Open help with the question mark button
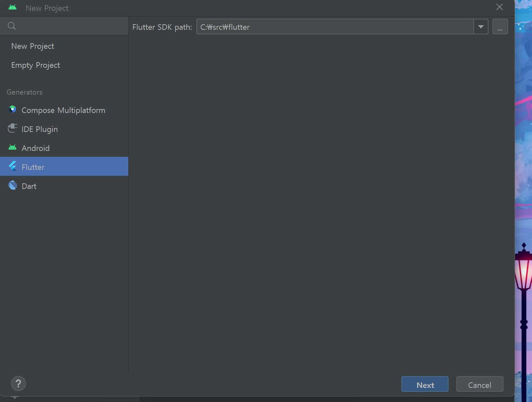This screenshot has width=532, height=402. 18,383
